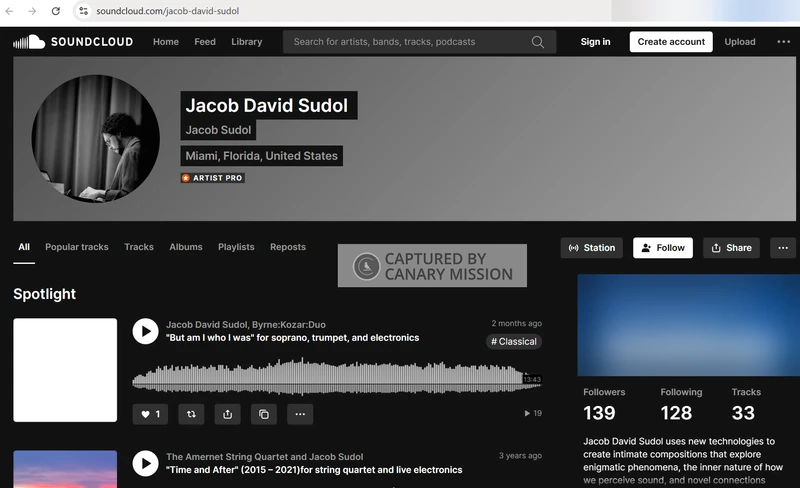Open the Feed page
Screen dimensions: 800x488
tap(205, 42)
